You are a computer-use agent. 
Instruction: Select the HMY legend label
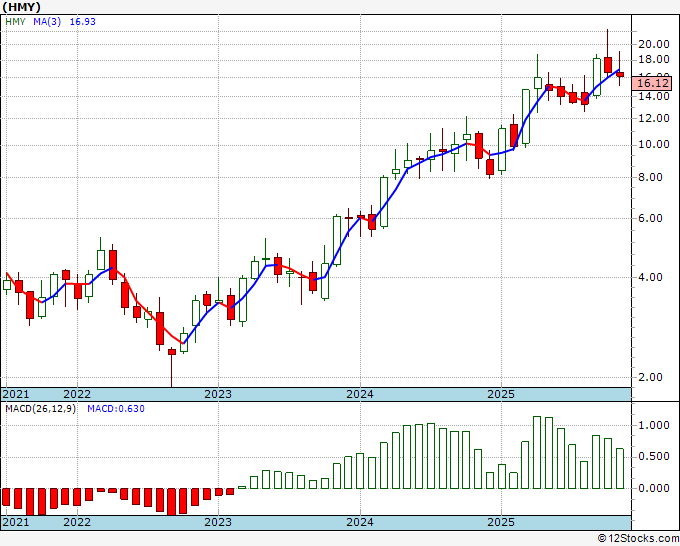click(x=15, y=22)
